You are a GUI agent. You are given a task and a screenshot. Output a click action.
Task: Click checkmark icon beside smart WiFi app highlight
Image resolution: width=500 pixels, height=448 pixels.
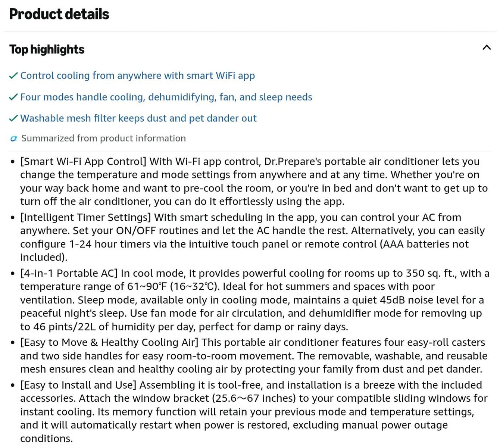[13, 75]
